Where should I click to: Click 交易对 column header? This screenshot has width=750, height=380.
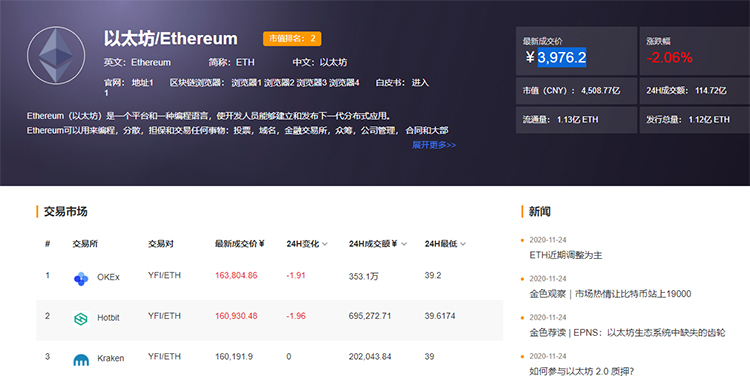point(161,244)
